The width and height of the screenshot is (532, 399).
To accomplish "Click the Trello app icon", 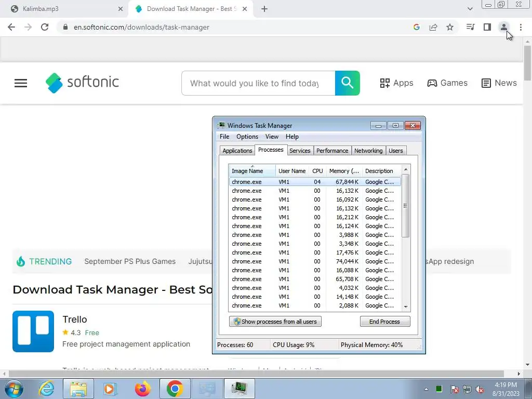I will tap(33, 331).
